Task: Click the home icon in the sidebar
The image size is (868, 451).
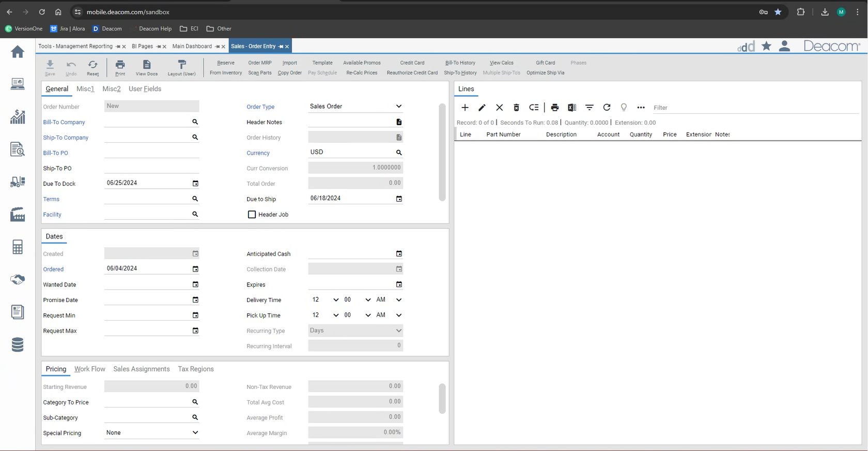Action: coord(18,52)
